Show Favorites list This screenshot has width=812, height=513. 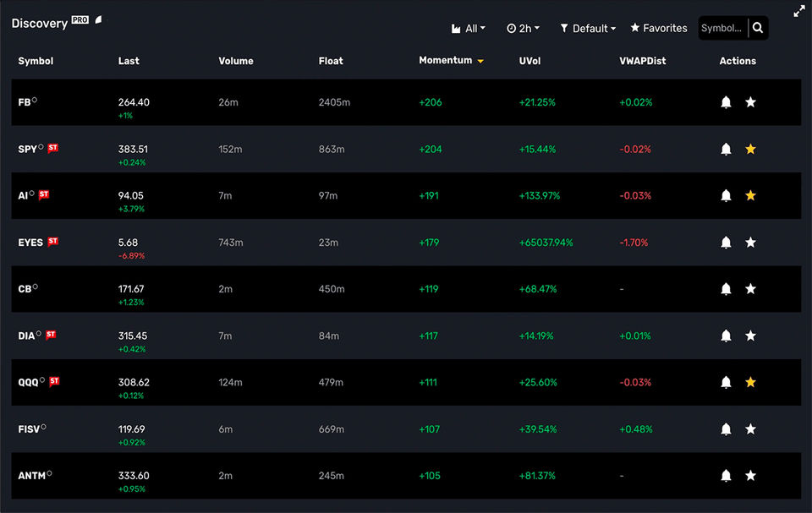coord(659,29)
